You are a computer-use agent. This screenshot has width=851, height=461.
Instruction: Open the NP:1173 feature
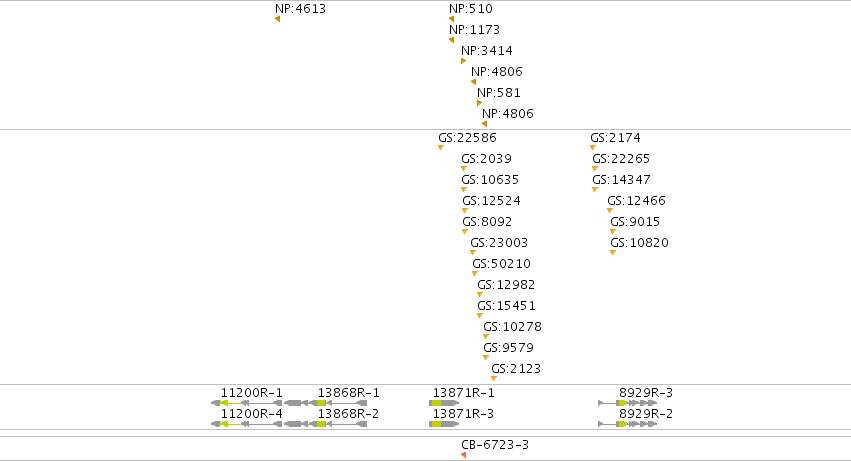452,40
